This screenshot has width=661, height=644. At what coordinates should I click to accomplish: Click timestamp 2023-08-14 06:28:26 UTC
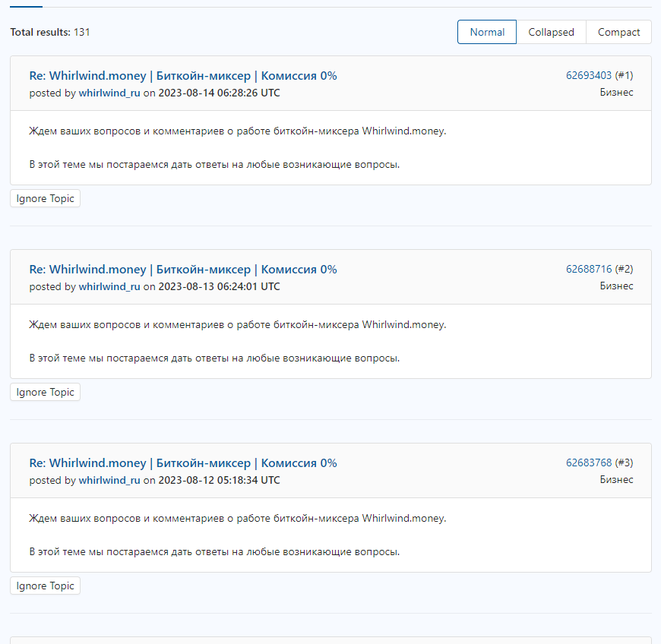(219, 93)
